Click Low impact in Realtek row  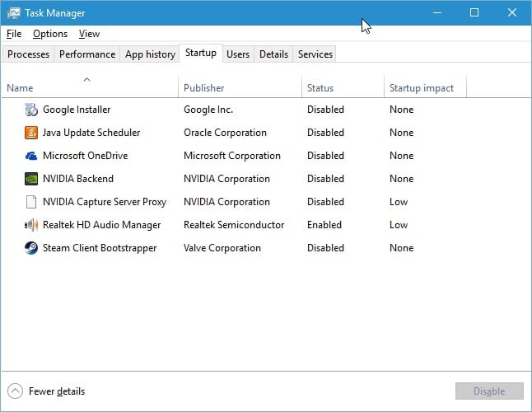coord(399,225)
